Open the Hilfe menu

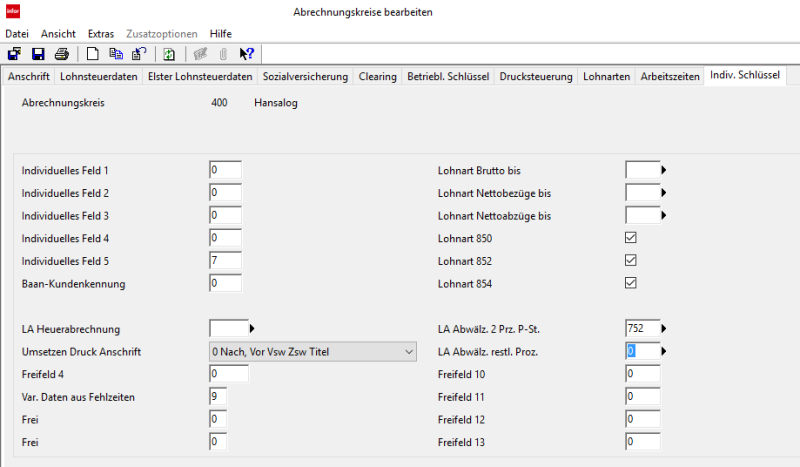pyautogui.click(x=220, y=34)
